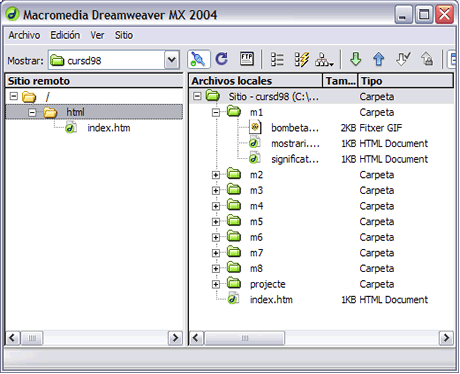Minimize the Dreamweaver window

(403, 15)
